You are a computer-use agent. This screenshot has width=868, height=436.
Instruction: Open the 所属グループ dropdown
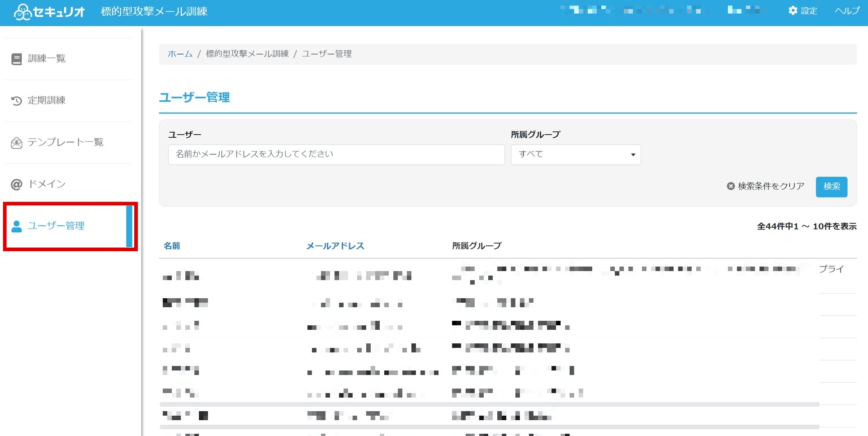point(576,155)
